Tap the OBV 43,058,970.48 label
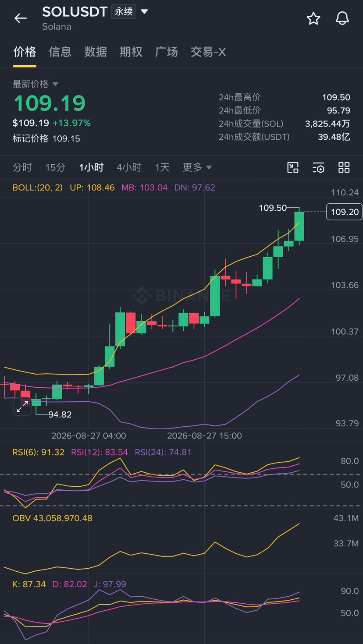Viewport: 363px width, 644px height. [x=53, y=518]
